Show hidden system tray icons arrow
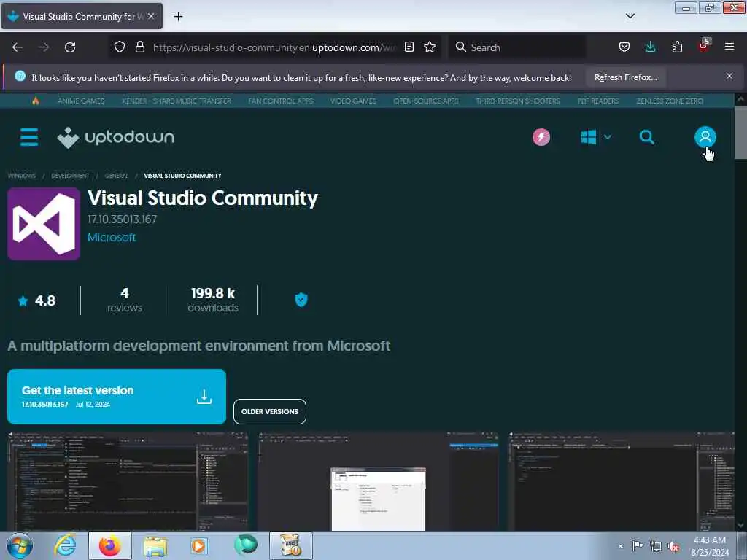 (x=620, y=546)
